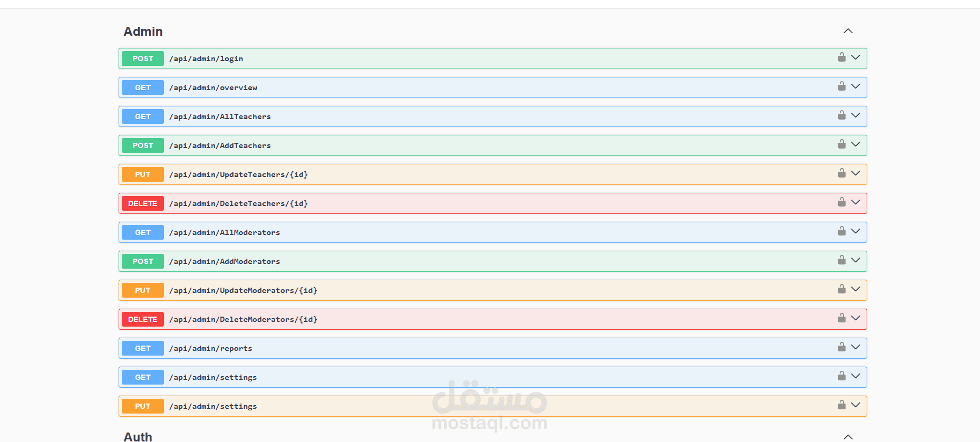
Task: Click lock icon on the AddTeachers row
Action: tap(842, 144)
